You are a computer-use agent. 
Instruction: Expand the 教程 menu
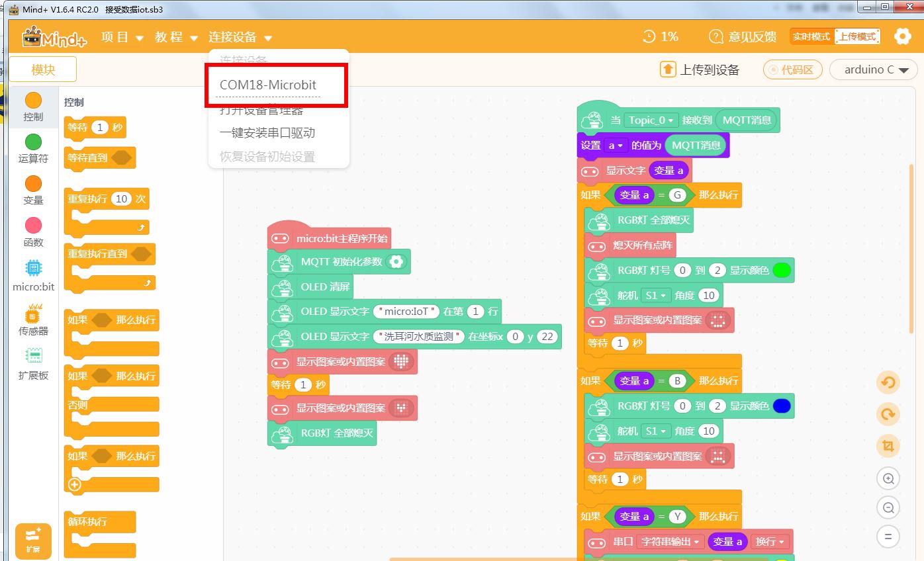tap(177, 37)
